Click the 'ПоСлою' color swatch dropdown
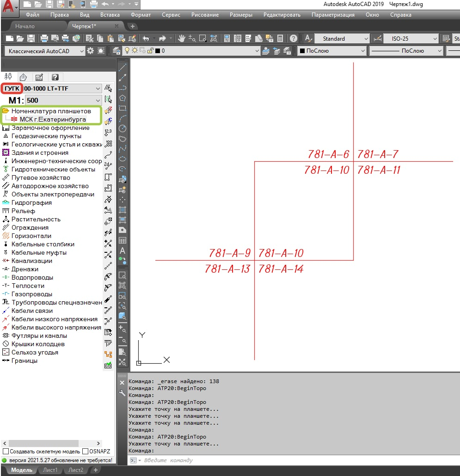 [x=331, y=51]
